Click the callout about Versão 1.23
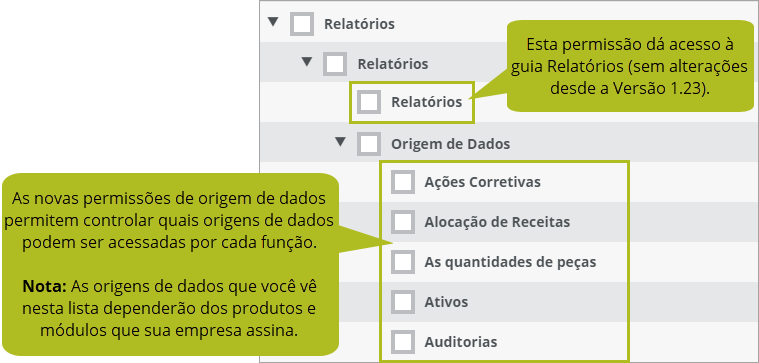 click(x=630, y=66)
